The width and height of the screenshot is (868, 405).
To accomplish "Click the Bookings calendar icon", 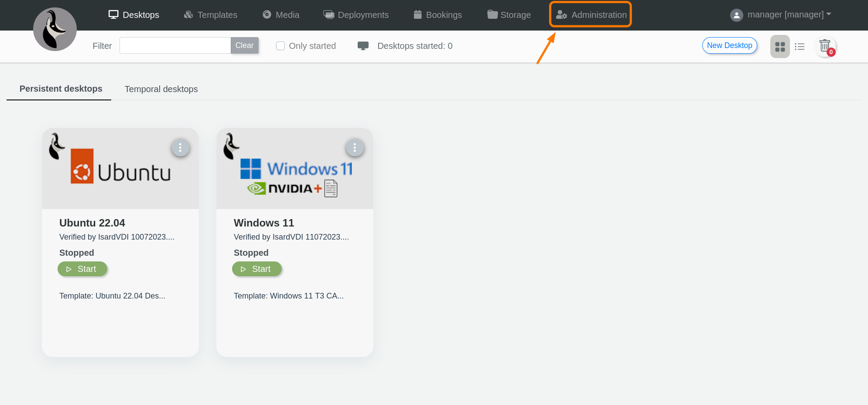I will [x=417, y=14].
